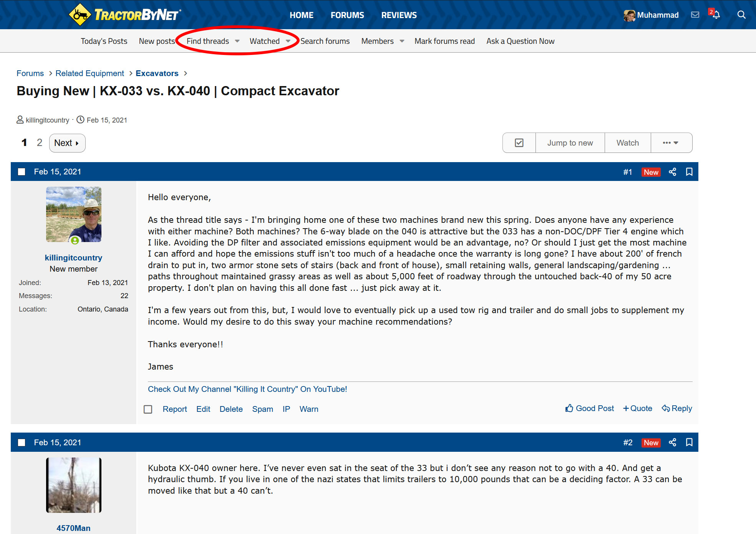
Task: Click the Delete link
Action: 231,409
